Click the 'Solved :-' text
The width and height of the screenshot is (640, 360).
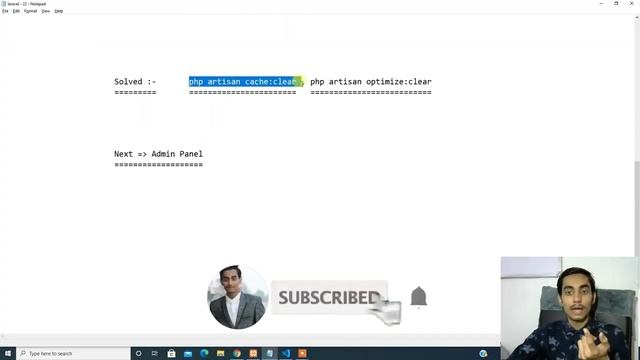pyautogui.click(x=135, y=82)
